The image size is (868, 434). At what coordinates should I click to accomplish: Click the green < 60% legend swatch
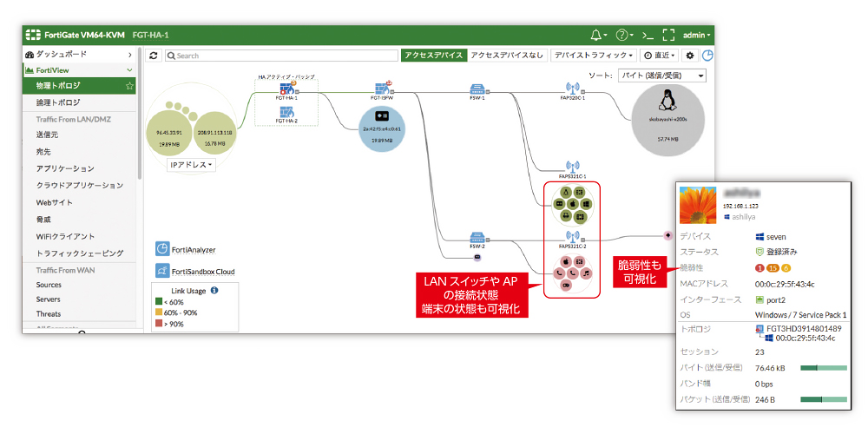click(x=158, y=302)
